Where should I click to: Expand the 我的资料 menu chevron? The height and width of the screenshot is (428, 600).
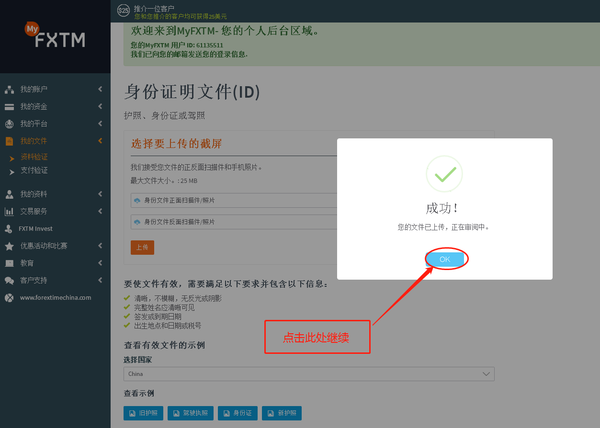coord(100,194)
